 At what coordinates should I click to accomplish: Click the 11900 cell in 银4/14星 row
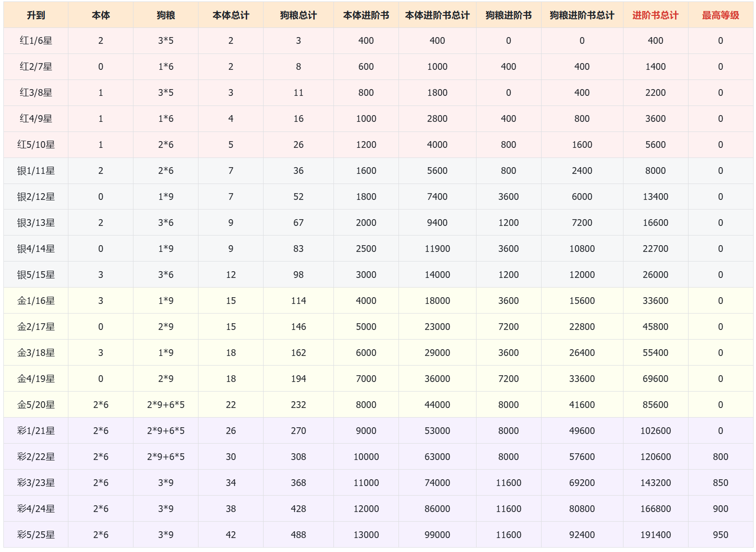coord(437,249)
